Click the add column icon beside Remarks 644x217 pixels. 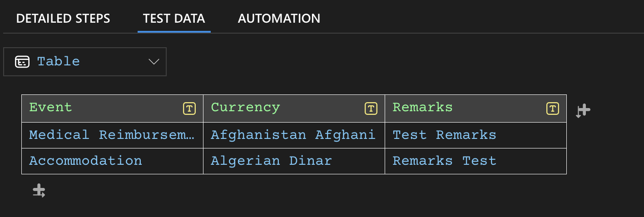coord(583,110)
